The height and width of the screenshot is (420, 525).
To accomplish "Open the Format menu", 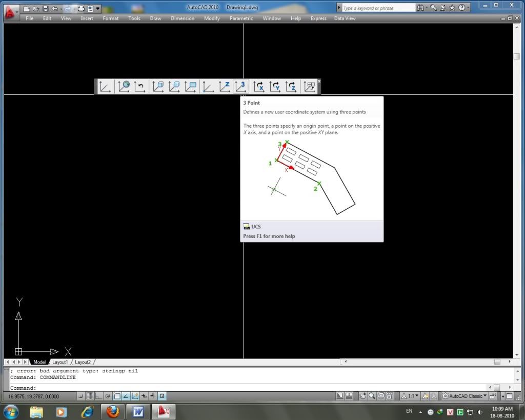I will tap(111, 18).
